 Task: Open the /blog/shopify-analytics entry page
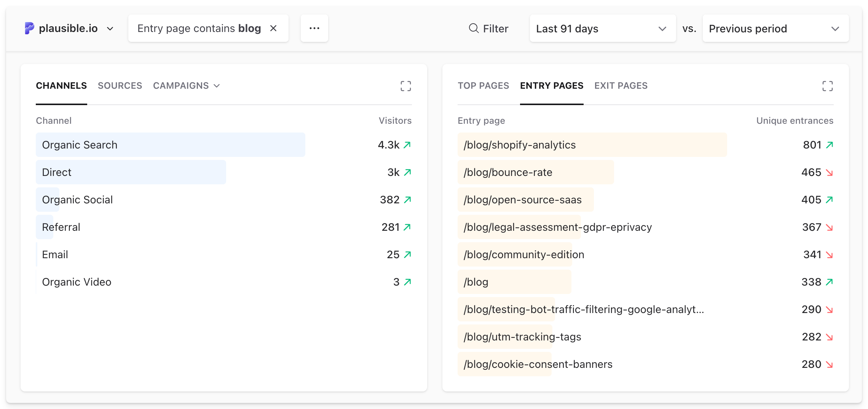tap(520, 145)
